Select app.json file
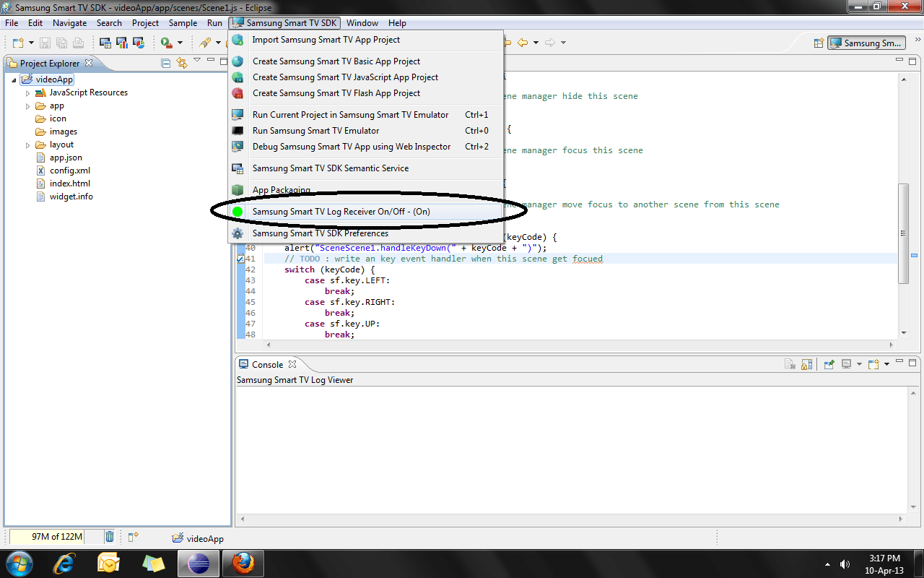Viewport: 924px width, 578px height. (x=66, y=158)
